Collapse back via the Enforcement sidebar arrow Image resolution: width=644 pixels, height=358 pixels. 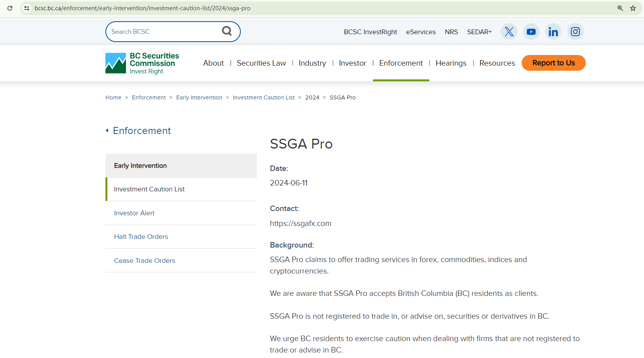tap(107, 130)
